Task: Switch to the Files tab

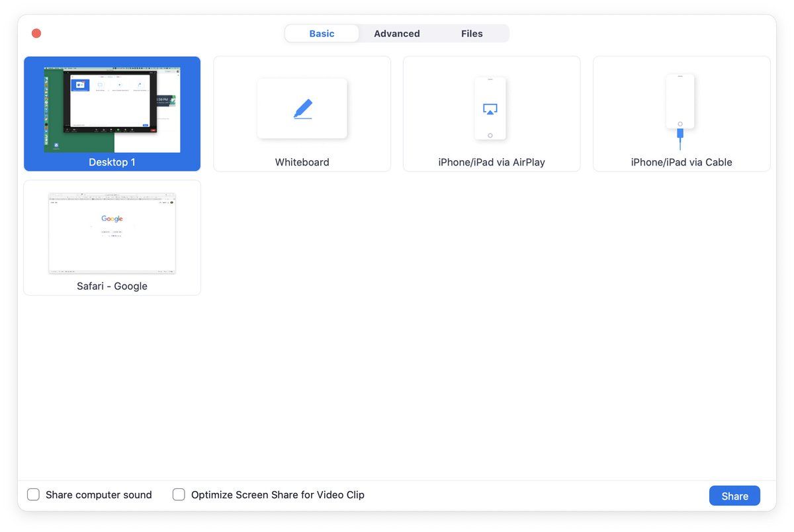Action: (472, 34)
